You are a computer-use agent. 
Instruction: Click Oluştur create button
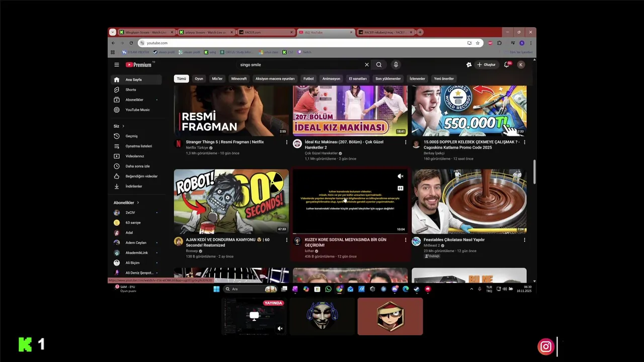[487, 65]
